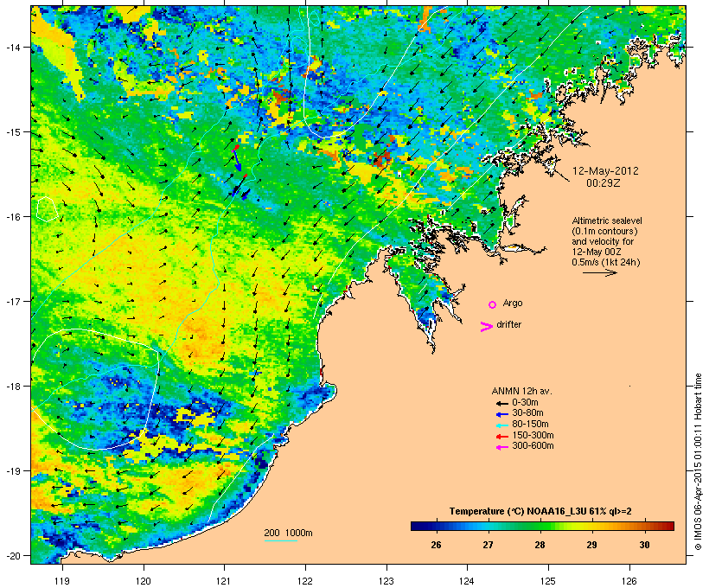Click the blue ANMN mooring velocity arrow on map
Screen dimensions: 709x588
point(237,160)
